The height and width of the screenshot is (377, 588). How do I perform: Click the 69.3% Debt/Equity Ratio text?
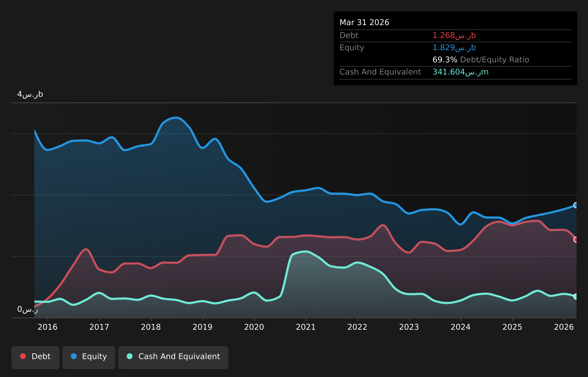481,59
